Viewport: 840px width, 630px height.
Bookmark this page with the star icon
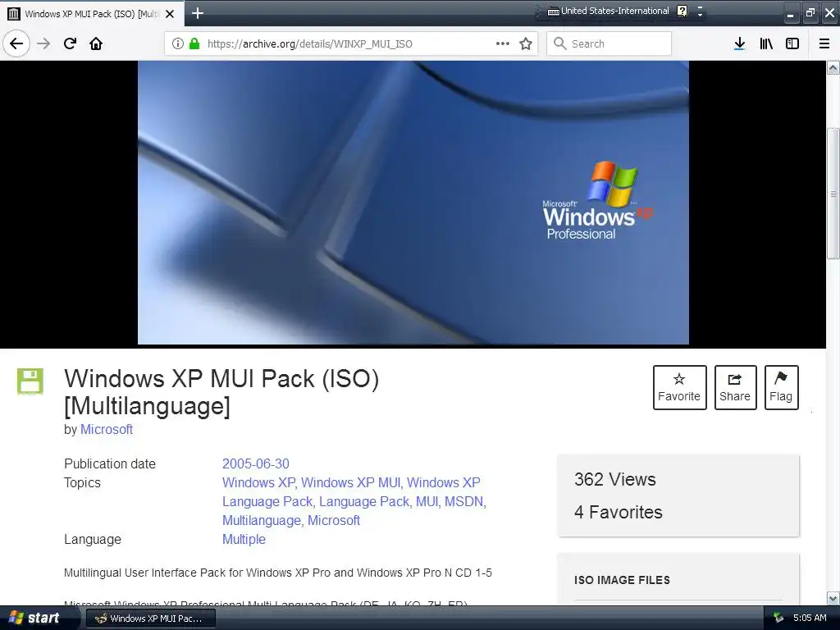click(526, 43)
